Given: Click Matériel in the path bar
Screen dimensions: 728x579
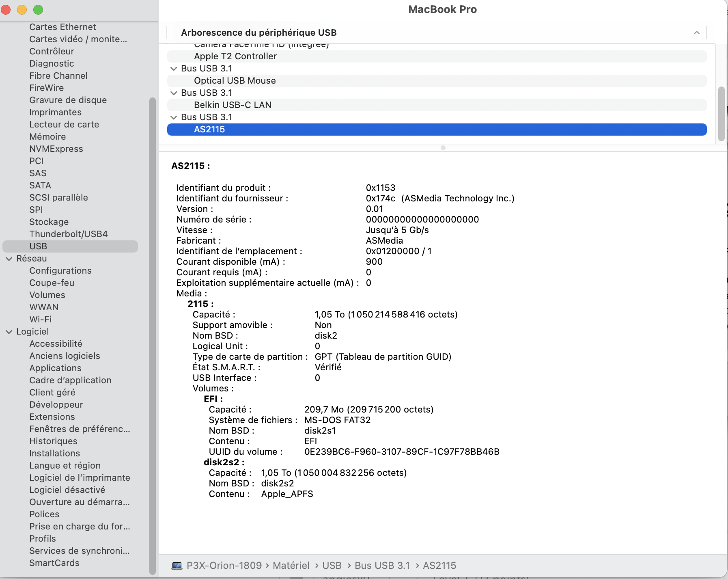Looking at the screenshot, I should 291,566.
